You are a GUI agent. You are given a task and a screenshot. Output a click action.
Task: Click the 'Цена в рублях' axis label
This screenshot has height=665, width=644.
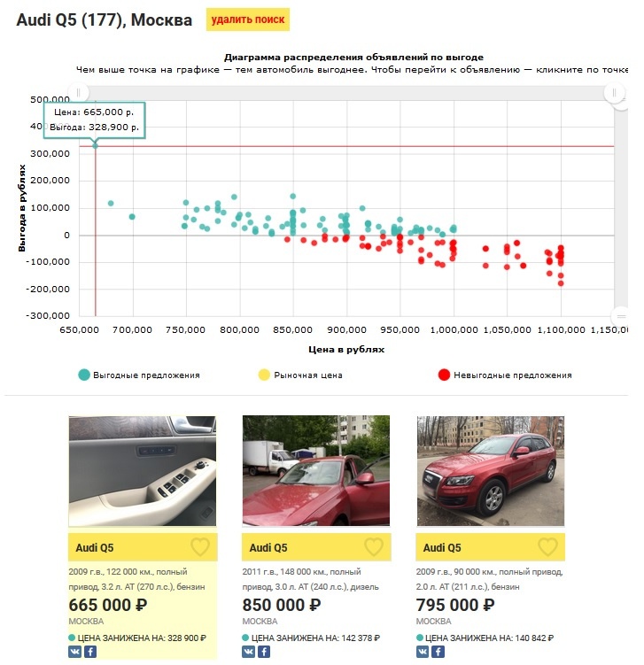346,350
